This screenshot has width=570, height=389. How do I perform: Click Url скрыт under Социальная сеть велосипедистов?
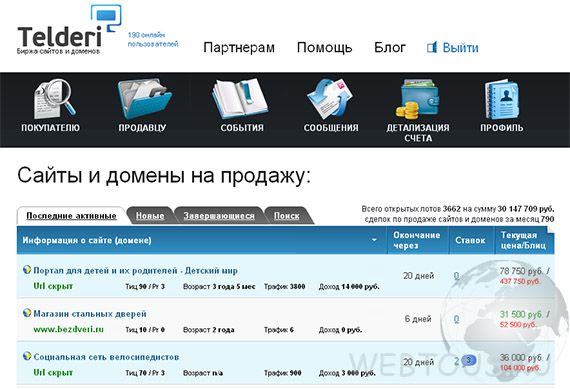(53, 373)
